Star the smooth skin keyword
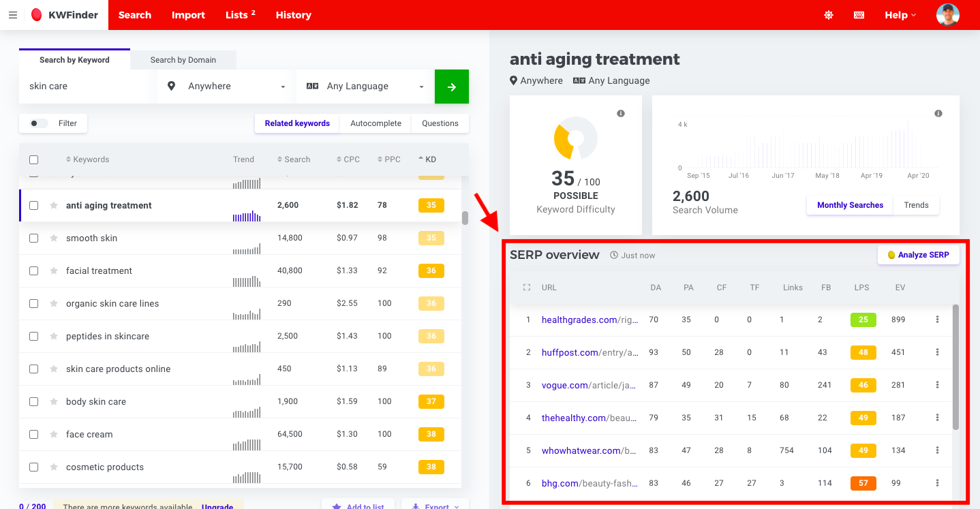The width and height of the screenshot is (980, 509). pyautogui.click(x=54, y=238)
